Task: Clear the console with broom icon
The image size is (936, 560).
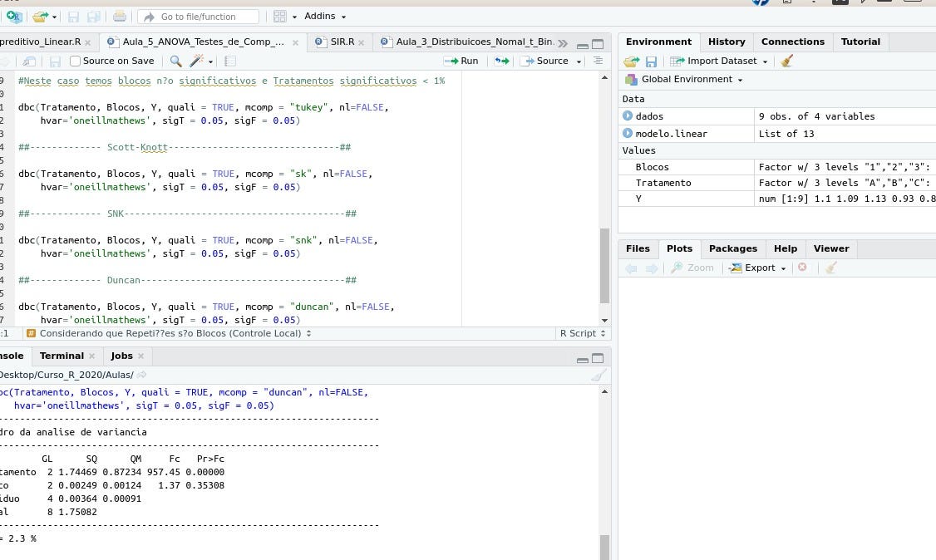Action: (x=599, y=375)
